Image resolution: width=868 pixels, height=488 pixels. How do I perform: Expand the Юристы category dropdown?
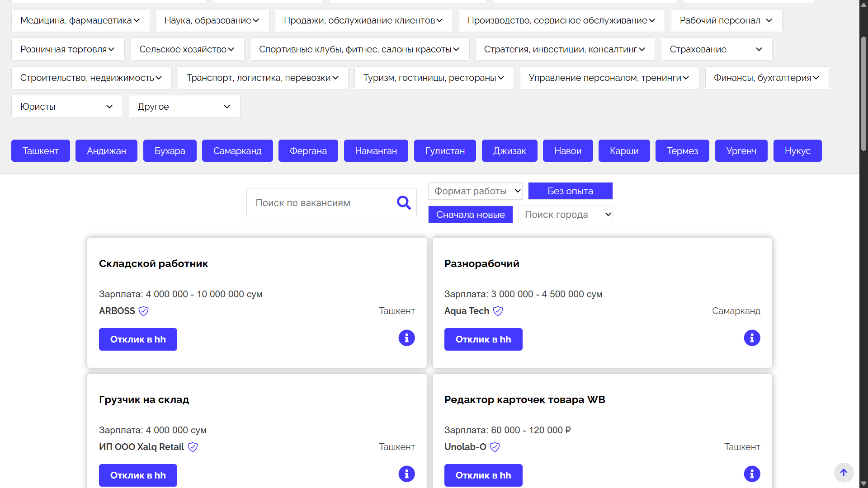[67, 107]
